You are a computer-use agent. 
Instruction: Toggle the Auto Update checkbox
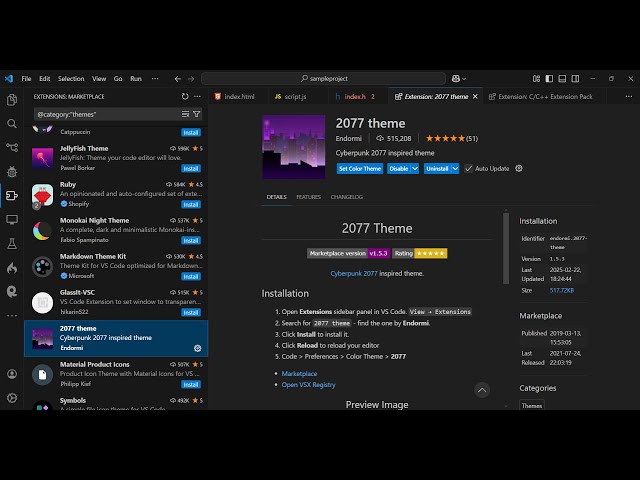(469, 168)
